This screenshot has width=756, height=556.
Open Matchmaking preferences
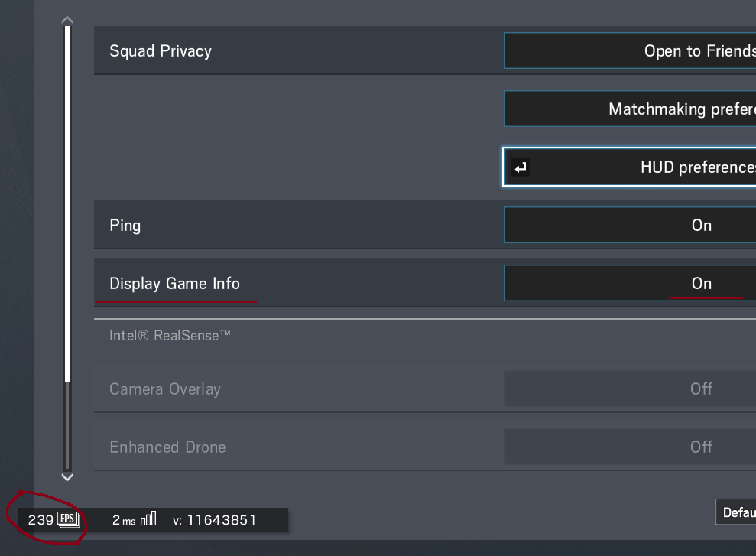pyautogui.click(x=681, y=109)
